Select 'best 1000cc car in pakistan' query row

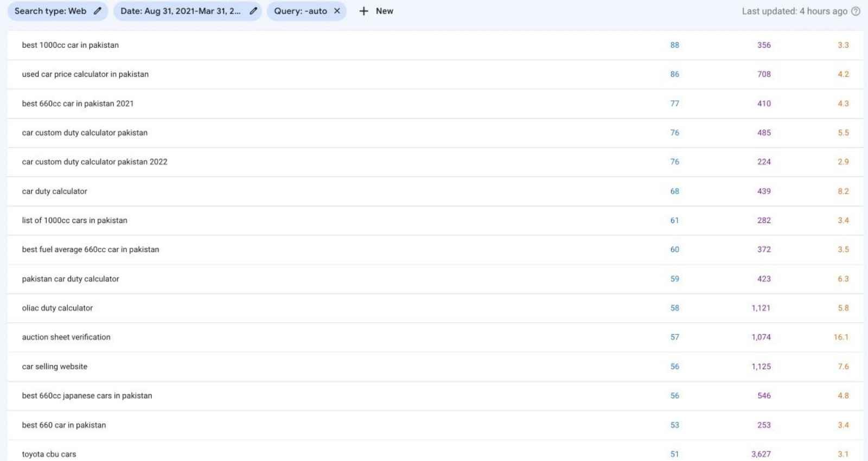tap(71, 45)
